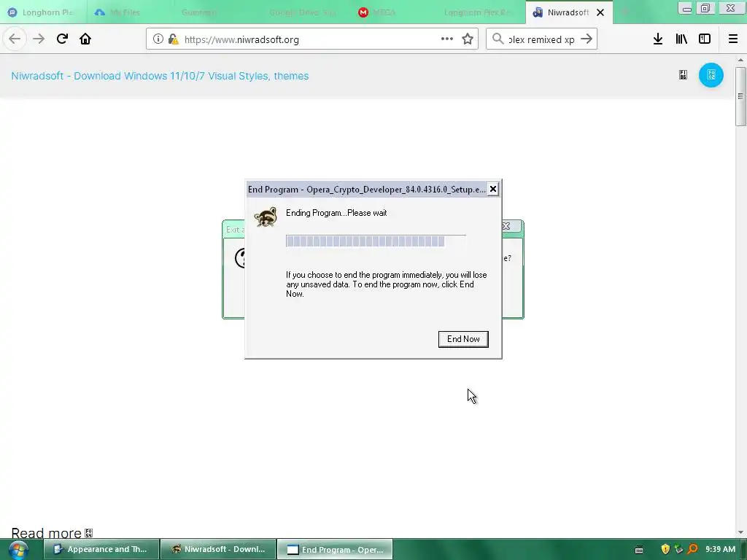Click the Ending Program progress bar
This screenshot has width=747, height=560.
click(376, 241)
